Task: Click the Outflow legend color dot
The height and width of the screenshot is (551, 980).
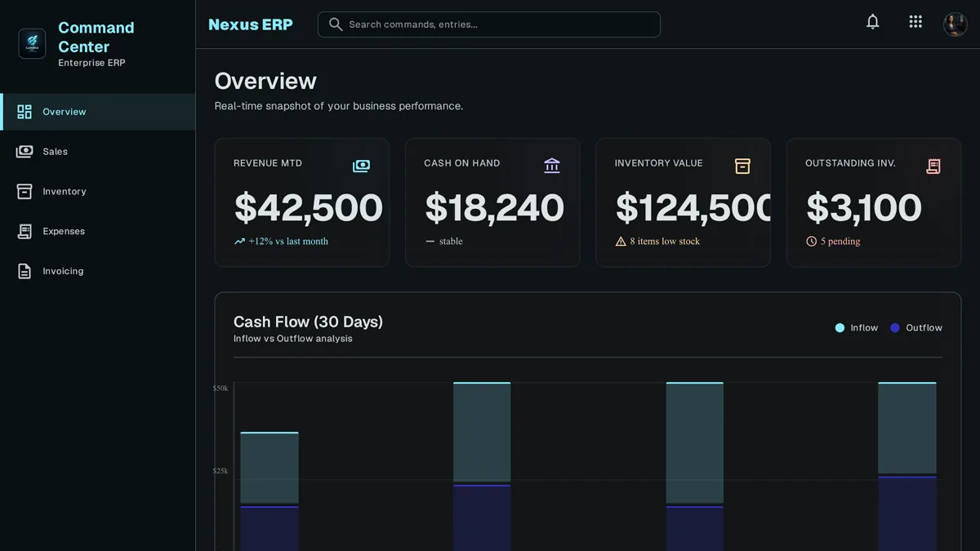Action: (895, 328)
